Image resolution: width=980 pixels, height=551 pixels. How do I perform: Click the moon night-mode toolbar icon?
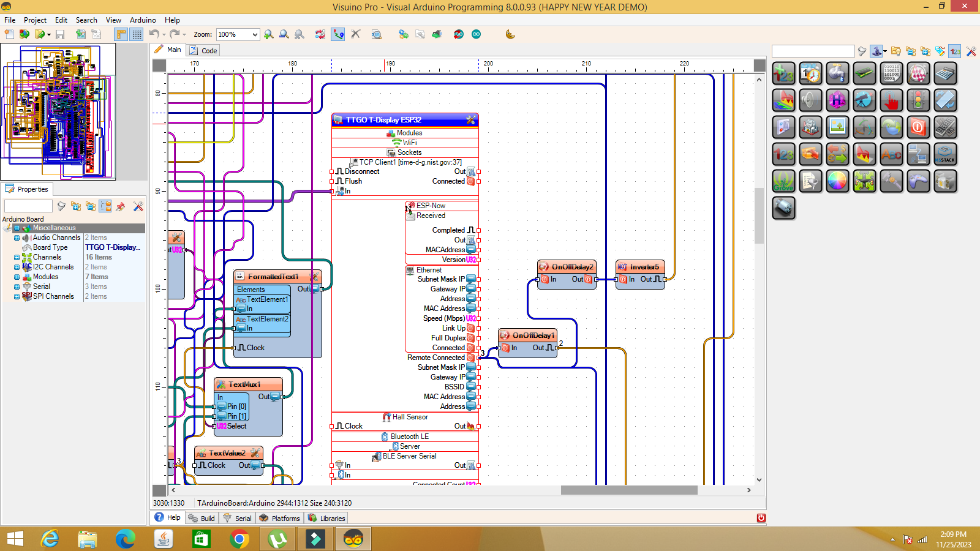point(510,34)
